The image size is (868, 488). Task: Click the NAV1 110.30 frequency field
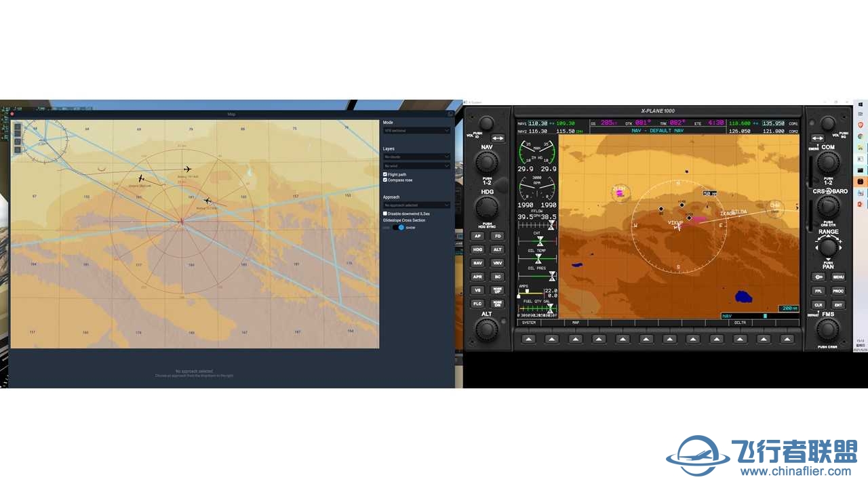click(538, 123)
